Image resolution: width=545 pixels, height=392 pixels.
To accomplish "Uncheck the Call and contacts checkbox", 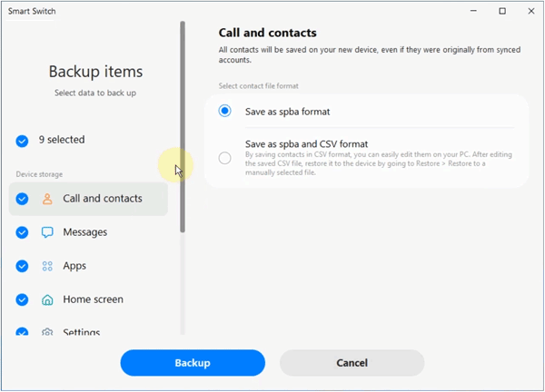I will click(x=22, y=199).
